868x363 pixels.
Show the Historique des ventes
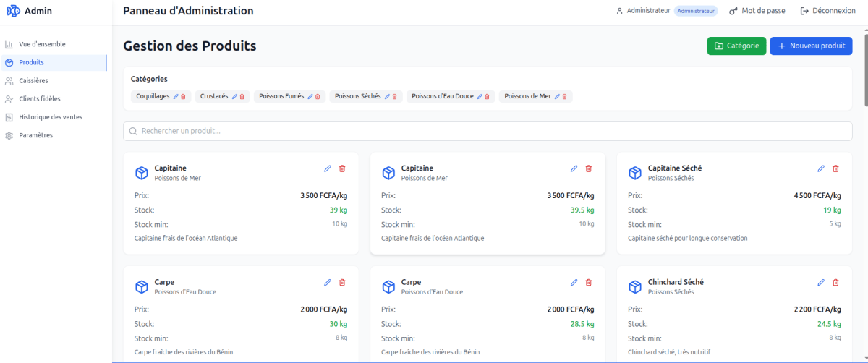point(53,117)
